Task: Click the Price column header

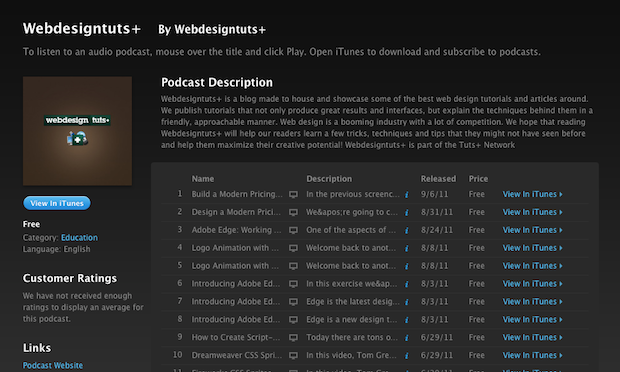Action: click(x=478, y=179)
